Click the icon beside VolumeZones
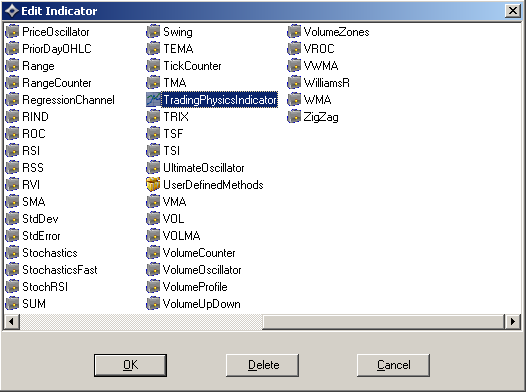The image size is (526, 392). (294, 32)
